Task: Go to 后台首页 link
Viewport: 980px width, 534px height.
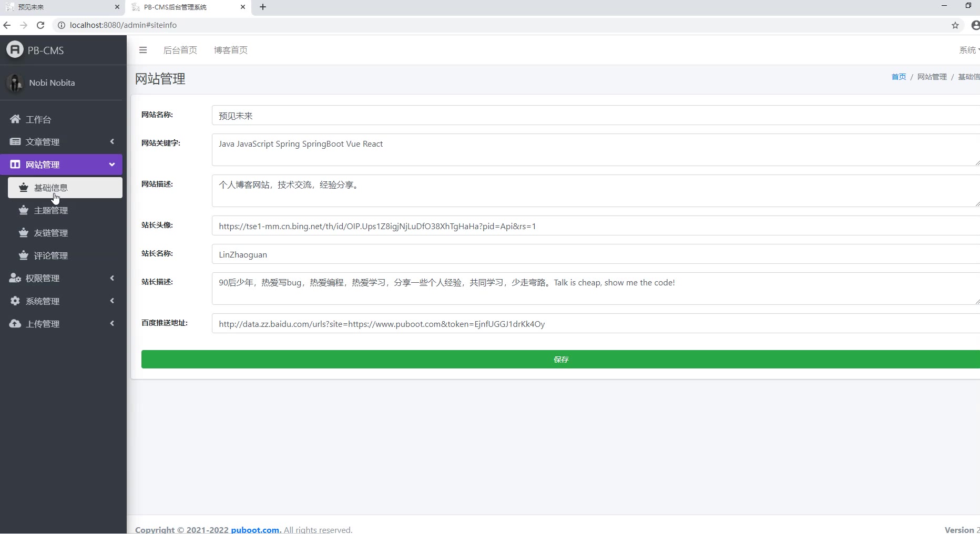Action: coord(180,50)
